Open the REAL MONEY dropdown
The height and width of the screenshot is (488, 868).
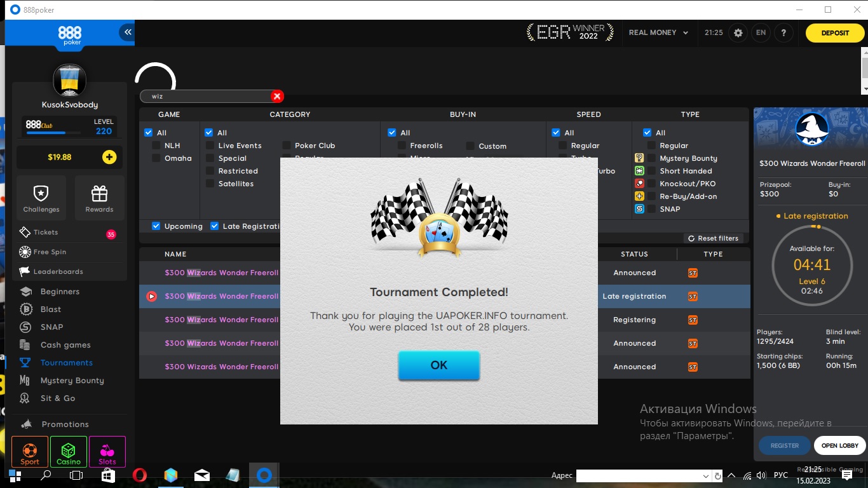[x=658, y=32]
